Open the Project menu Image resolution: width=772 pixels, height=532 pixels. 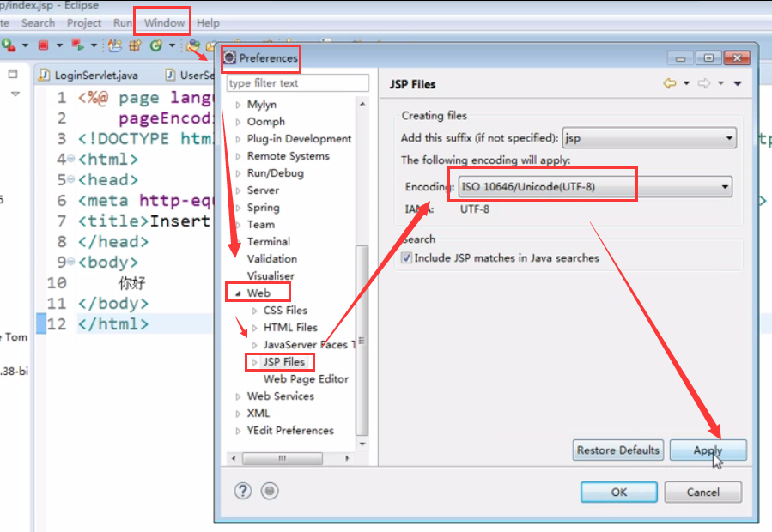coord(83,23)
